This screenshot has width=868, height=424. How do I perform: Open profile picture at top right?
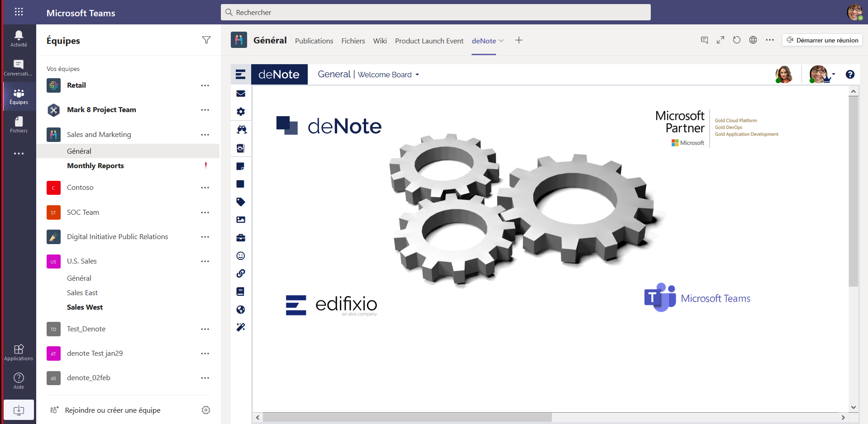click(x=854, y=12)
